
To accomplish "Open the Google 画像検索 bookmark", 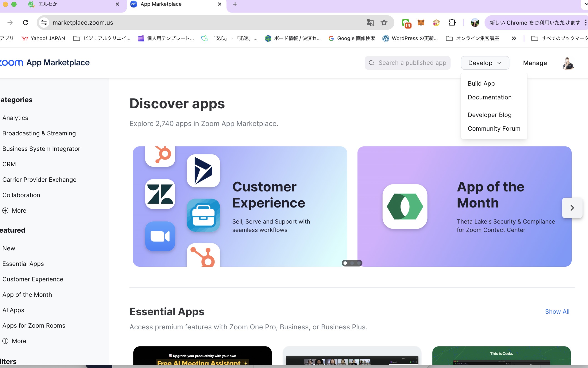I will click(x=352, y=38).
